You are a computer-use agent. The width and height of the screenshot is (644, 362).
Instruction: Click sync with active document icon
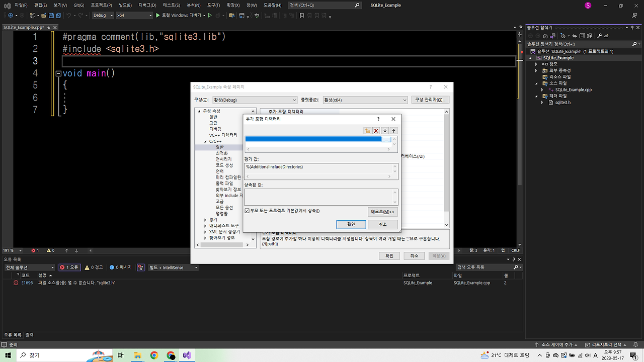[575, 36]
